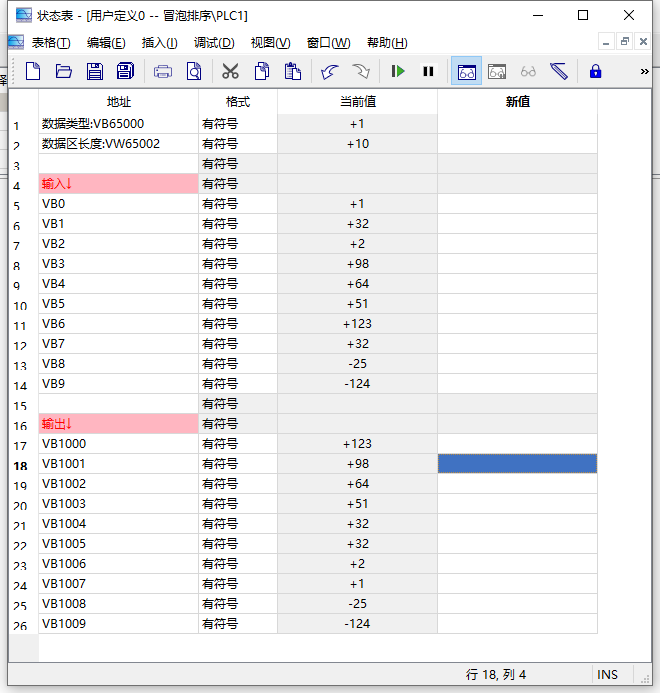The image size is (660, 693).
Task: Expand toolbar overflow chevron
Action: point(645,71)
